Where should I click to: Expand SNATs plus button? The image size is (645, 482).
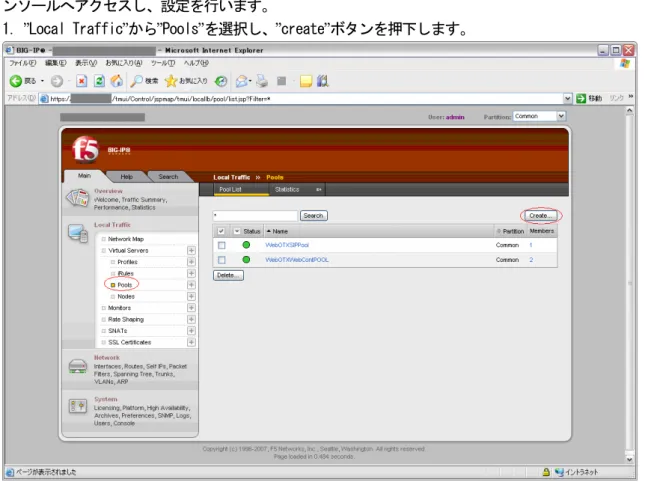191,331
